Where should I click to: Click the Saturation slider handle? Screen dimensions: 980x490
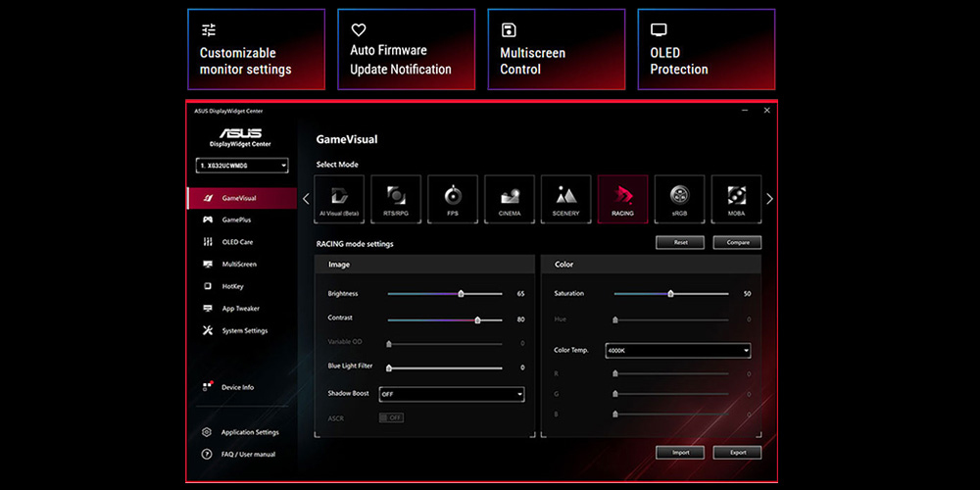pos(670,293)
